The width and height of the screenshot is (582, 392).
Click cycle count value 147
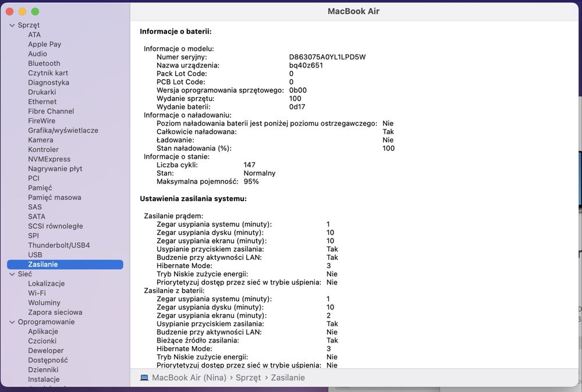(x=250, y=165)
